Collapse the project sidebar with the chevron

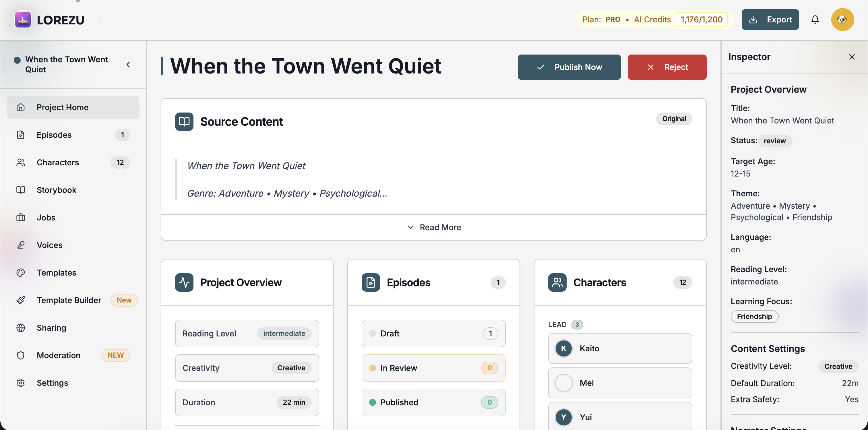click(128, 64)
